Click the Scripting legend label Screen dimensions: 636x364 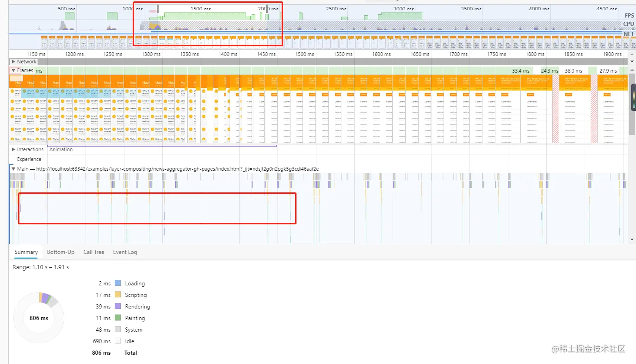(x=136, y=295)
